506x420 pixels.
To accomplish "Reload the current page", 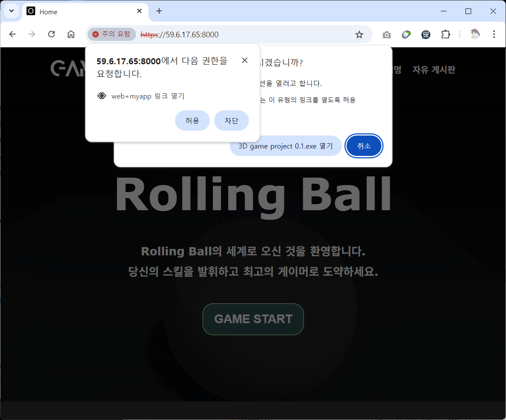I will 51,34.
